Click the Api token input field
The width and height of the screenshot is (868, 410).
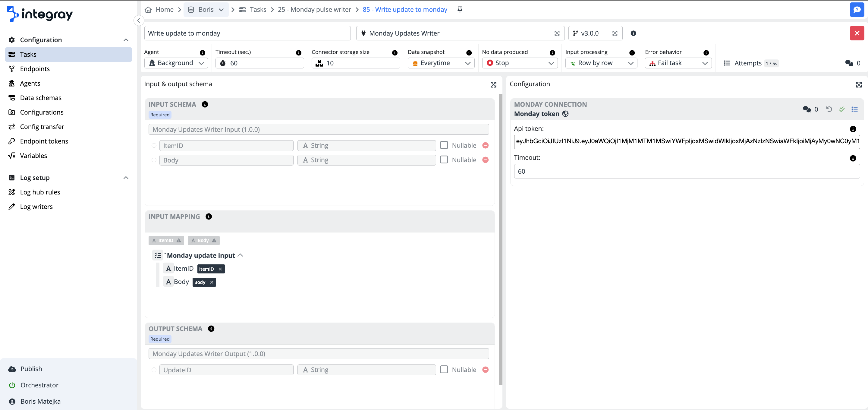686,141
